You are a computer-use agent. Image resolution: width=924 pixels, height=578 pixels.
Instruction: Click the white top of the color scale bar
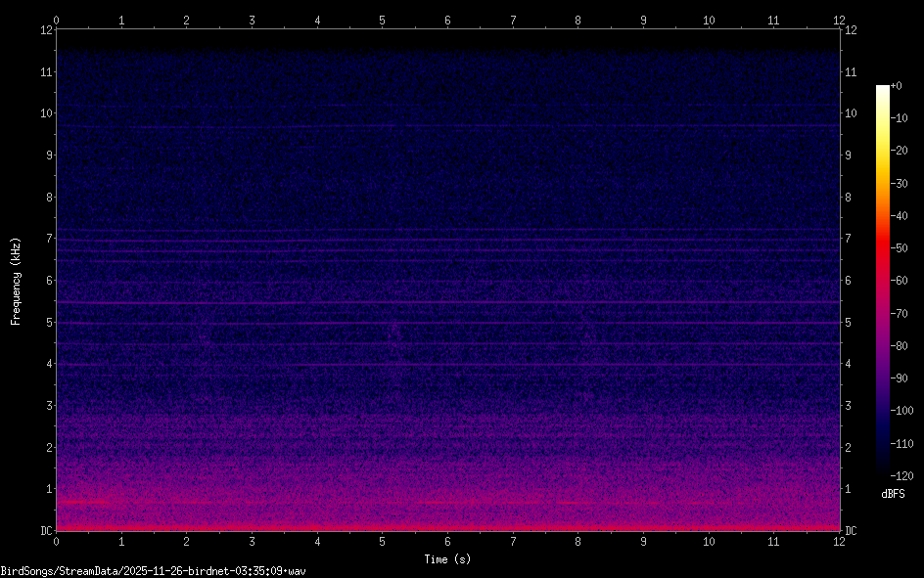883,90
